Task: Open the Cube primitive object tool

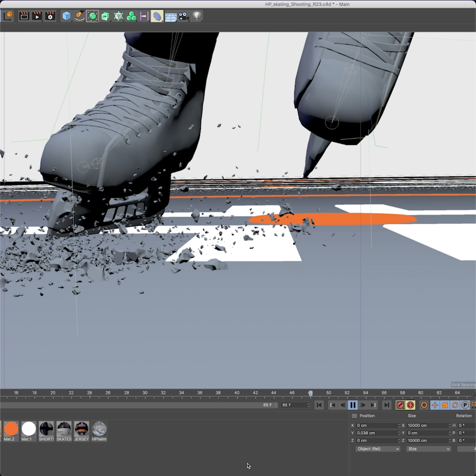Action: coord(66,16)
